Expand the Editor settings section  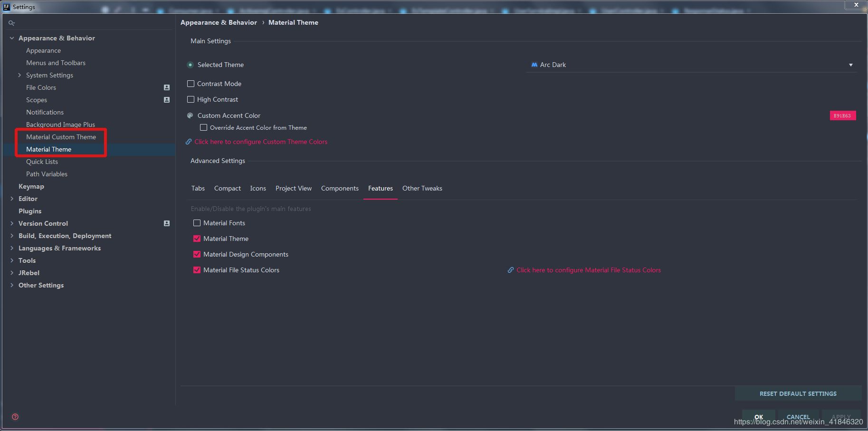(x=12, y=199)
